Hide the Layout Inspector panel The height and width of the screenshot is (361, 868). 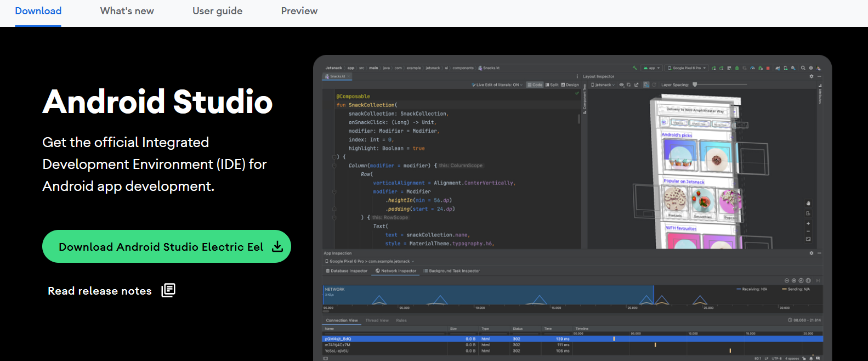[819, 76]
